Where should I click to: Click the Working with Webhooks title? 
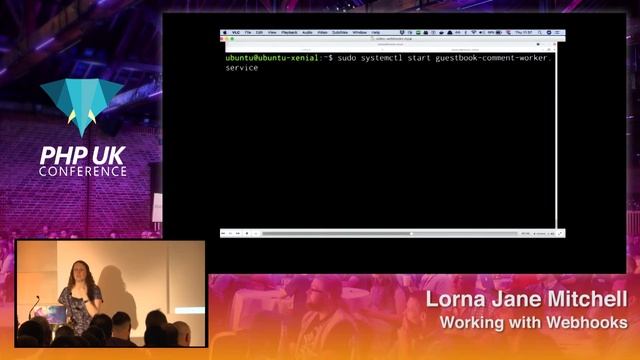click(x=534, y=322)
